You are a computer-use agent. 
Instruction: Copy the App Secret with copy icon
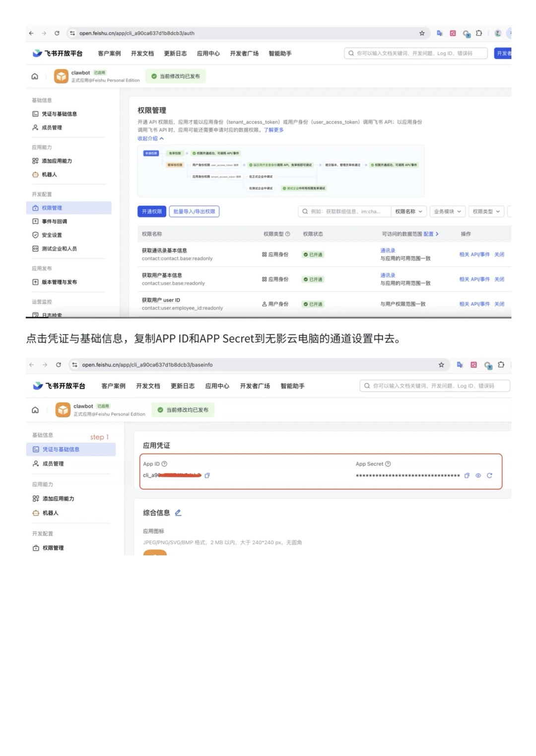tap(467, 475)
